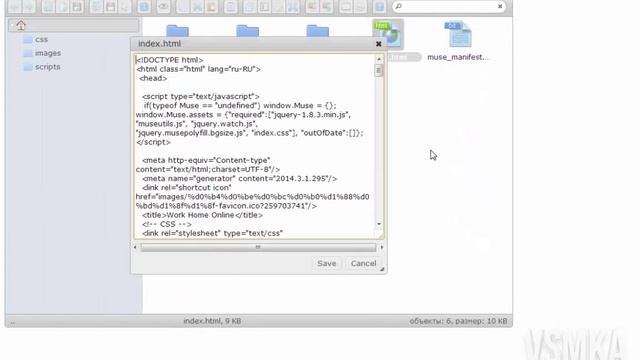Click the editor vertical scrollbar up arrow
The height and width of the screenshot is (360, 640).
(x=379, y=59)
